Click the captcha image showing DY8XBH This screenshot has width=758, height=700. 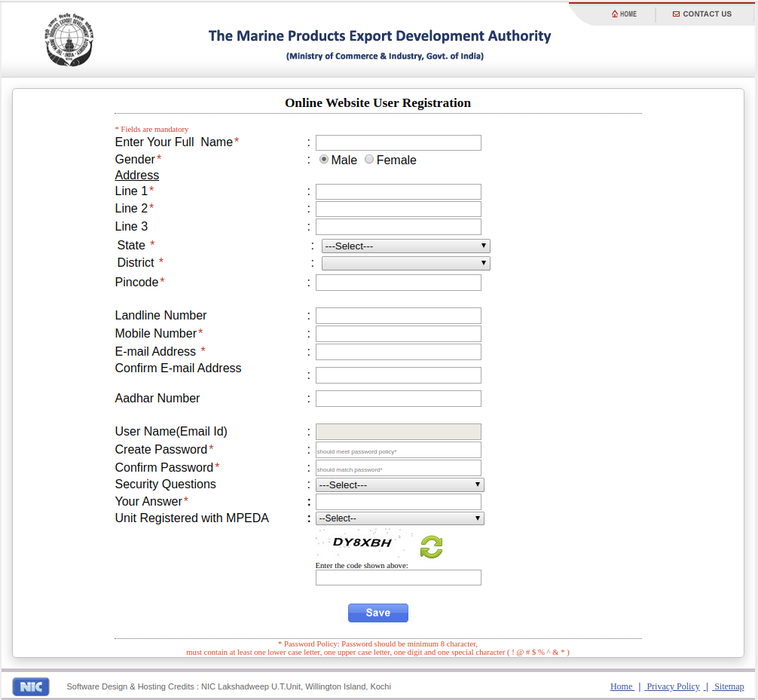click(x=364, y=543)
